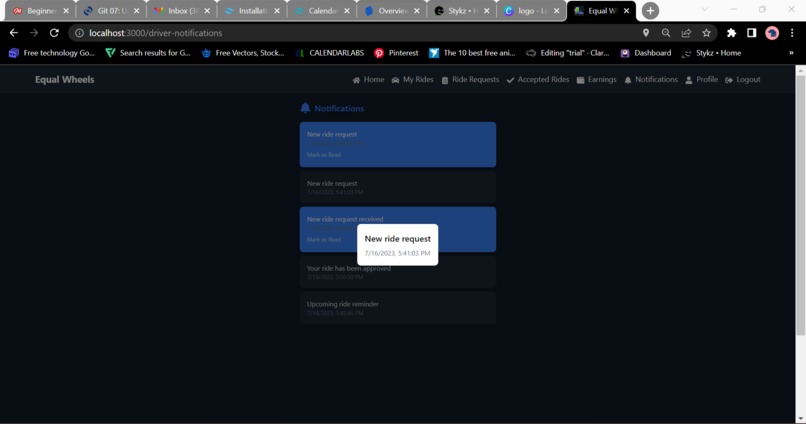This screenshot has width=806, height=424.
Task: Open the Chrome profile avatar
Action: click(772, 33)
